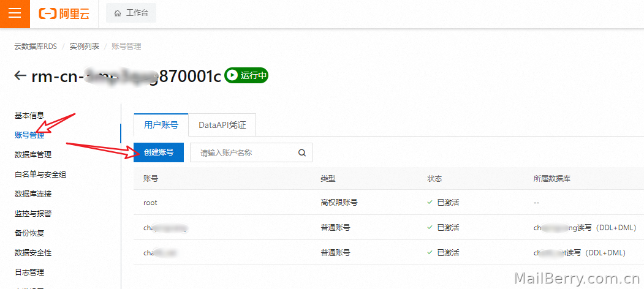Open 数据库连接 in sidebar
Viewport: 644px width, 289px height.
pos(33,194)
